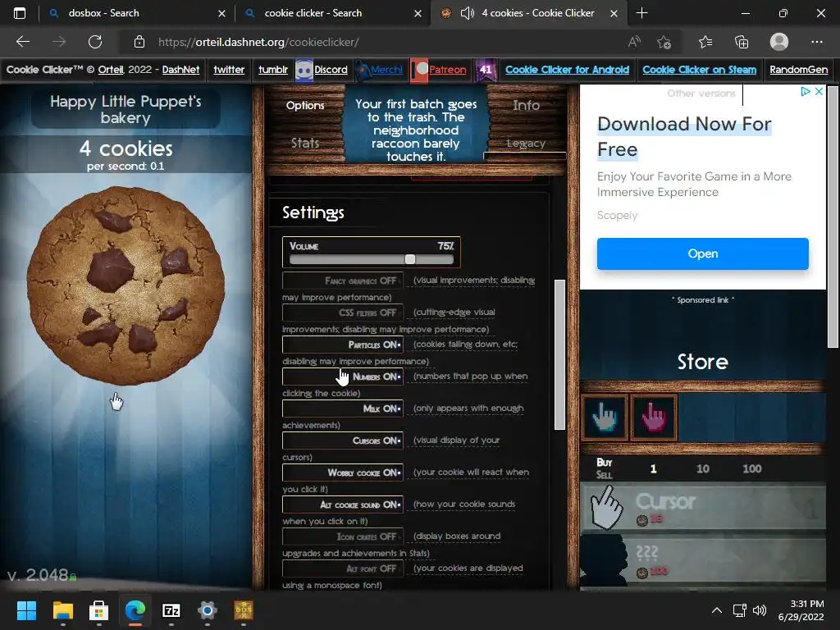840x630 pixels.
Task: Open the Windows Start menu
Action: coord(26,610)
